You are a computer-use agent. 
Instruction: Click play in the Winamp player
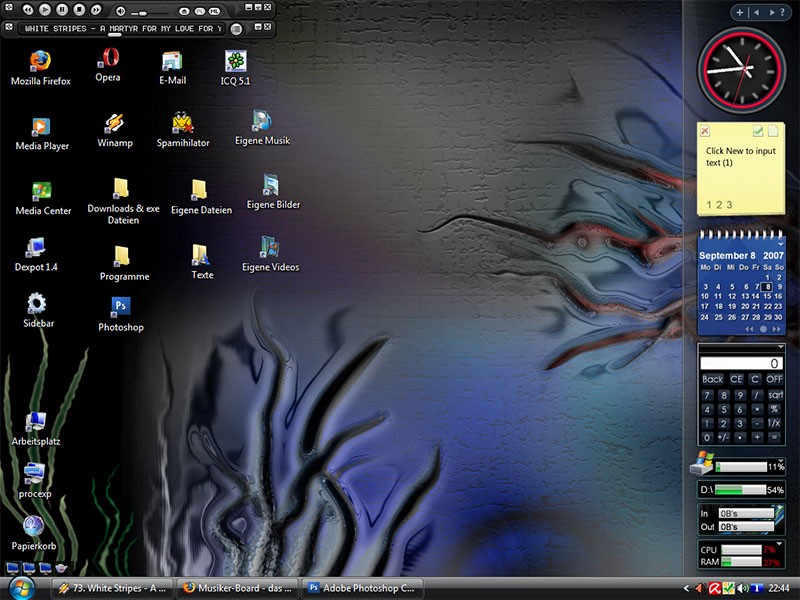tap(45, 10)
